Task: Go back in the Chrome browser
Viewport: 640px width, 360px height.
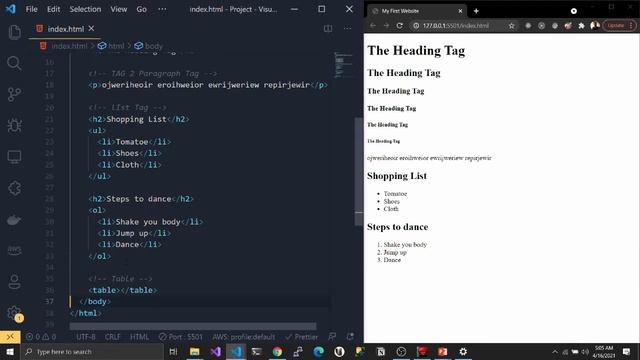Action: tap(373, 25)
